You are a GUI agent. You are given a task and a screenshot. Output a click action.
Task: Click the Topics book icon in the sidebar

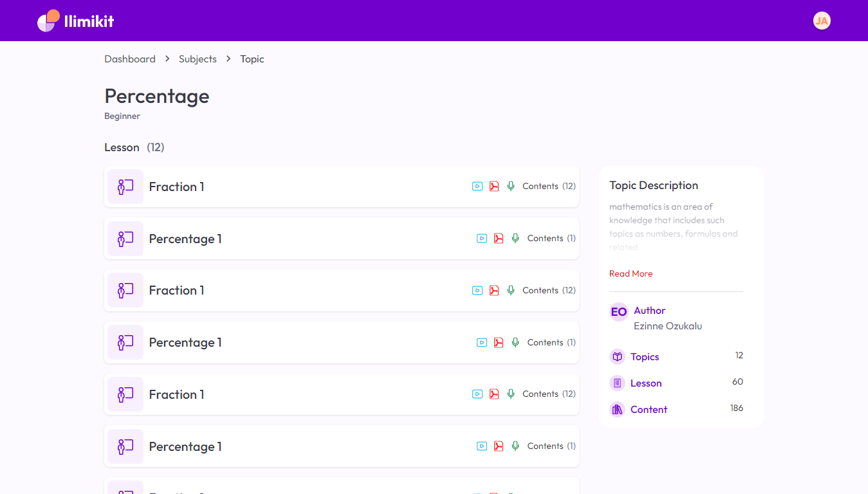pyautogui.click(x=618, y=357)
